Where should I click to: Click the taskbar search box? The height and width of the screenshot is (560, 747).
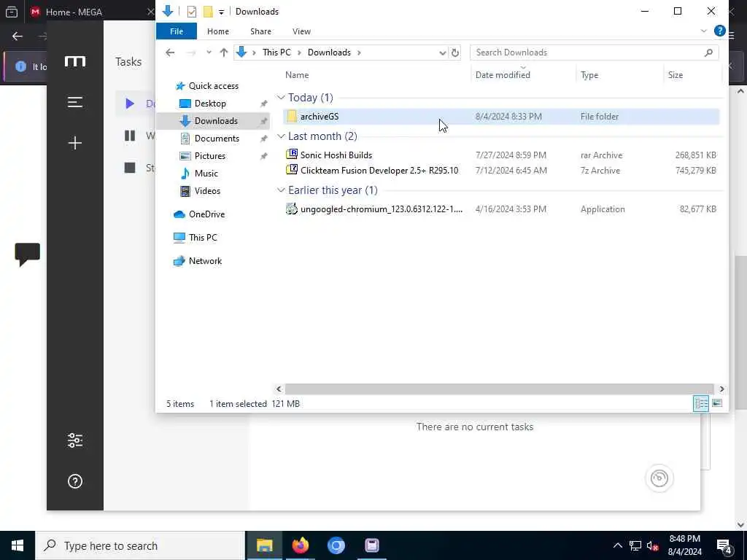tap(140, 545)
